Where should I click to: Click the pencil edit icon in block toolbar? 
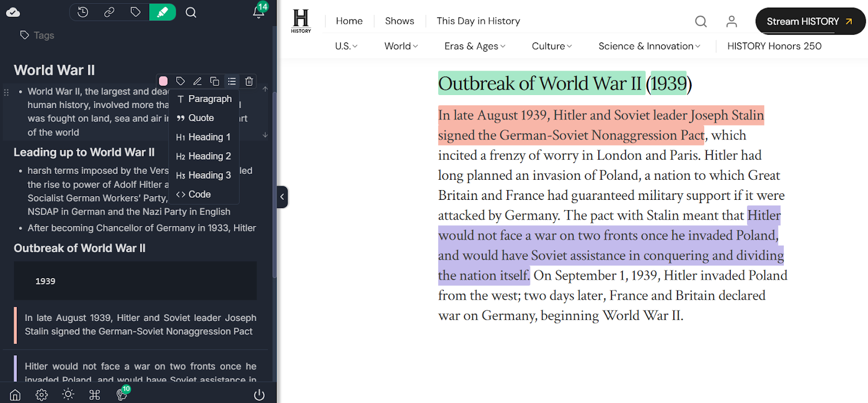(197, 81)
